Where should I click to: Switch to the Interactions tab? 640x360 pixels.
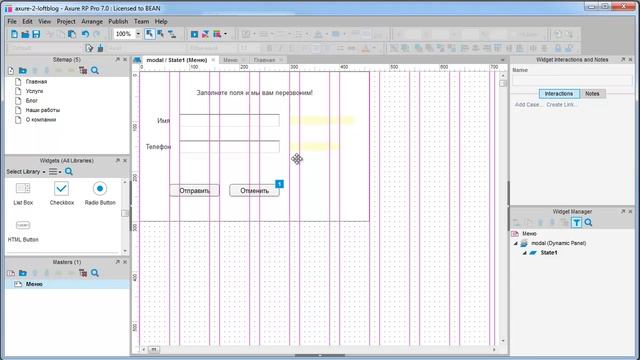[x=559, y=94]
